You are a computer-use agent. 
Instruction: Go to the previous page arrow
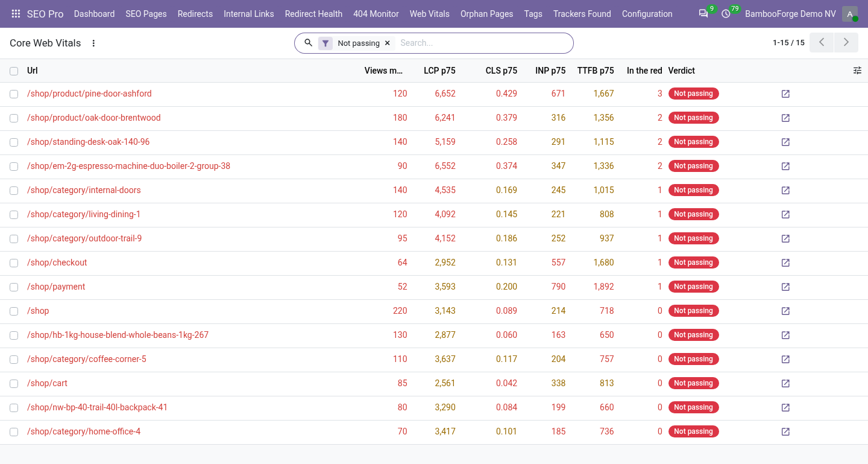pyautogui.click(x=822, y=42)
